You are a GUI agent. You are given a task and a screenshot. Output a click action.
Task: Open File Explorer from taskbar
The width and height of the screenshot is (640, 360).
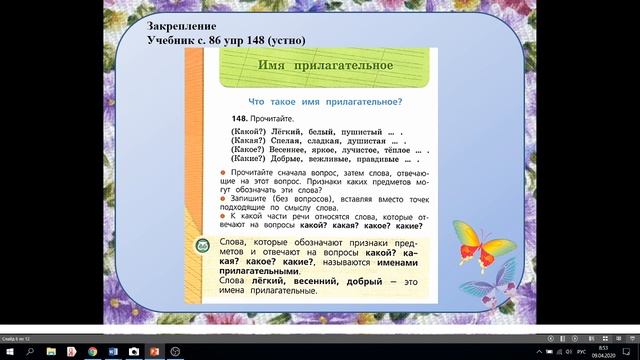[51, 352]
